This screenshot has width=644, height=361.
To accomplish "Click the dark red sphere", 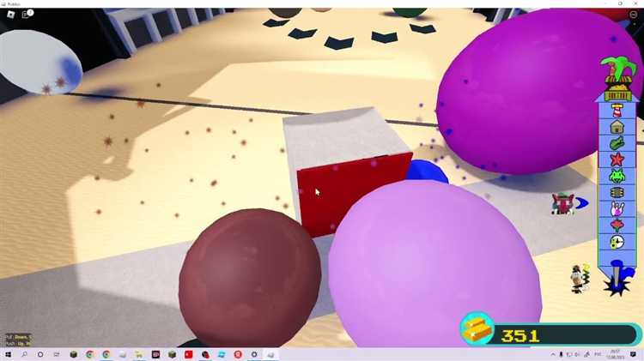I will coord(250,278).
